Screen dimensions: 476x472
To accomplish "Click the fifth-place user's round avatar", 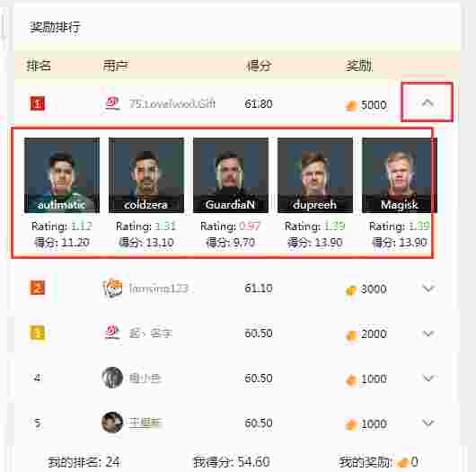I will (x=112, y=423).
